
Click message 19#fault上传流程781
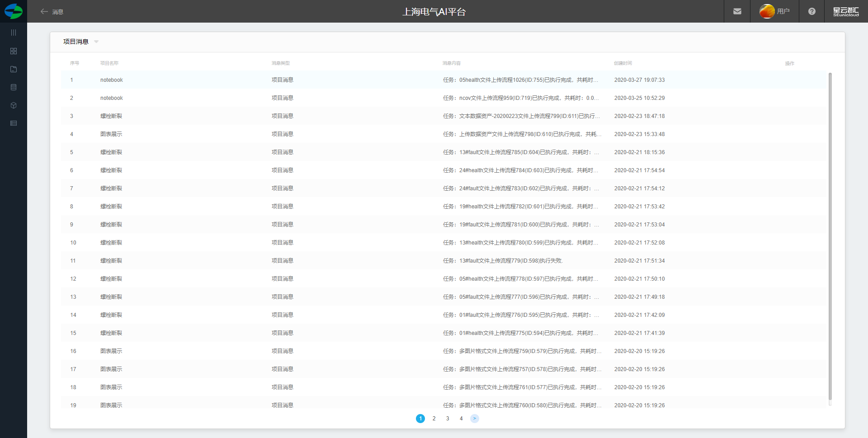click(x=521, y=225)
